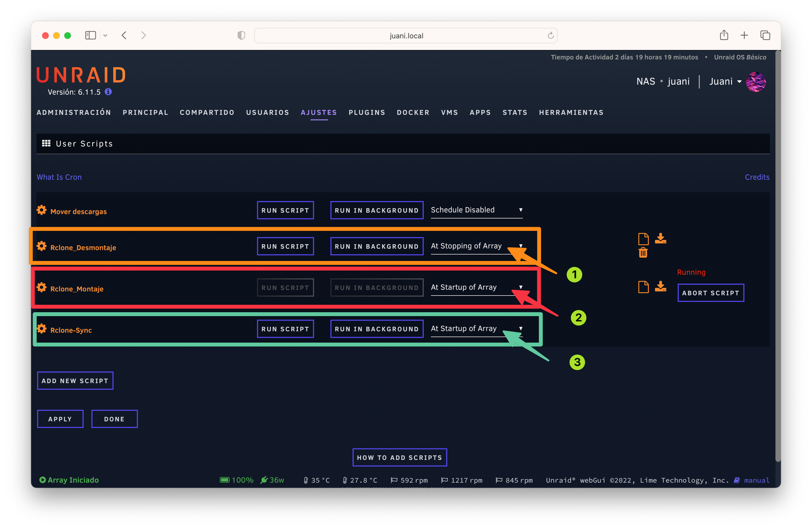Click the 592 rpm fan icon

tap(394, 480)
